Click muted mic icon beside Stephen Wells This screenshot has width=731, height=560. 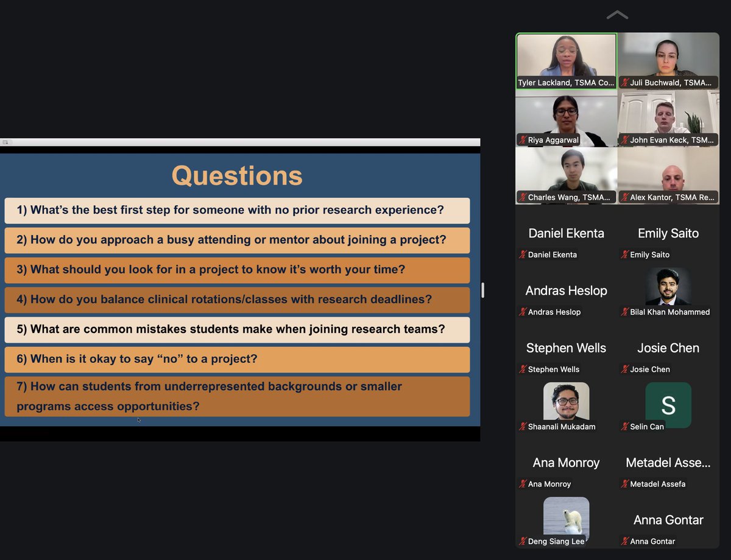[x=523, y=369]
